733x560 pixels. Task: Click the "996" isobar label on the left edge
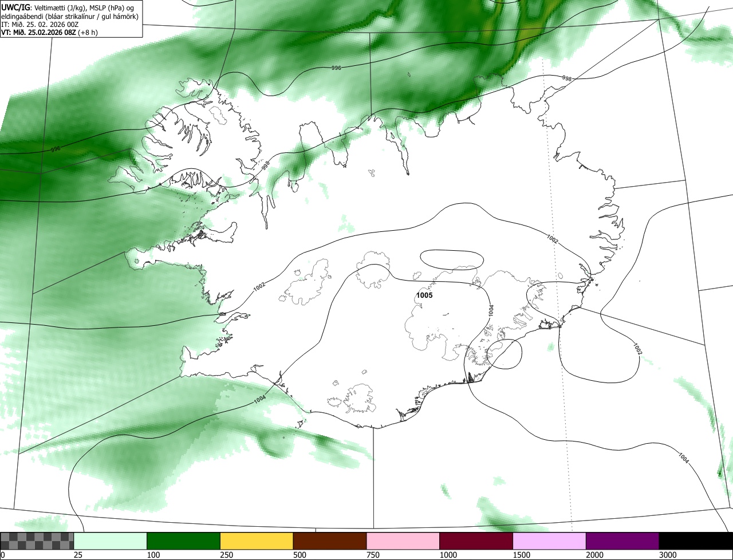click(x=56, y=149)
